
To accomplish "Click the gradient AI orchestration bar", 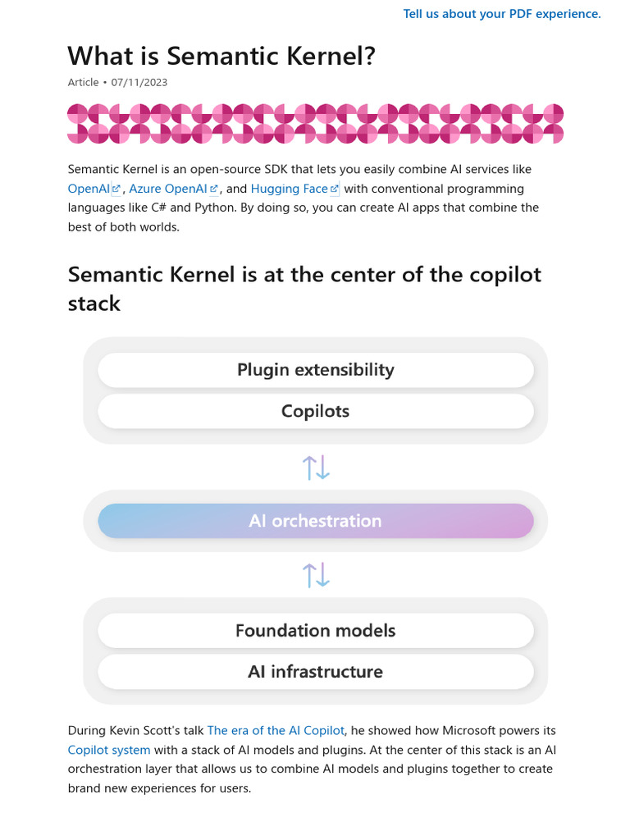I will [316, 521].
